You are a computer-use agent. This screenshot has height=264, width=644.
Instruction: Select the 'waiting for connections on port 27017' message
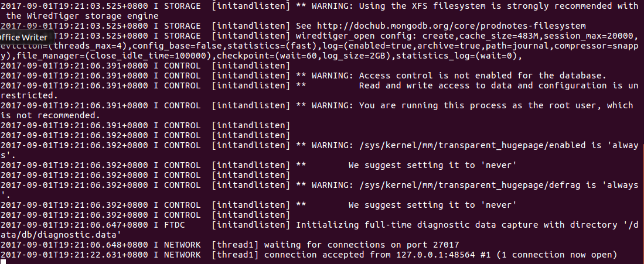362,245
